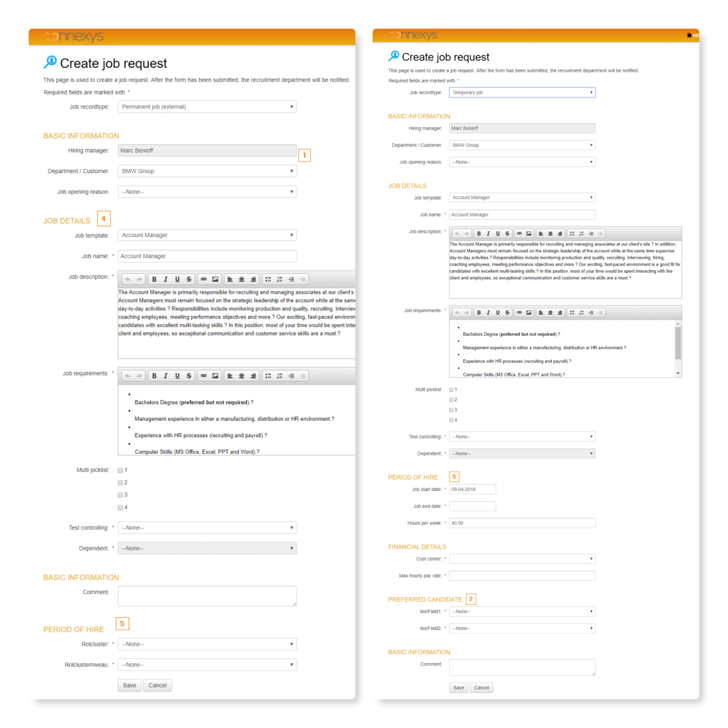
Task: Click Bulleted list in Temporary form's Job requirements toolbar
Action: 572,312
